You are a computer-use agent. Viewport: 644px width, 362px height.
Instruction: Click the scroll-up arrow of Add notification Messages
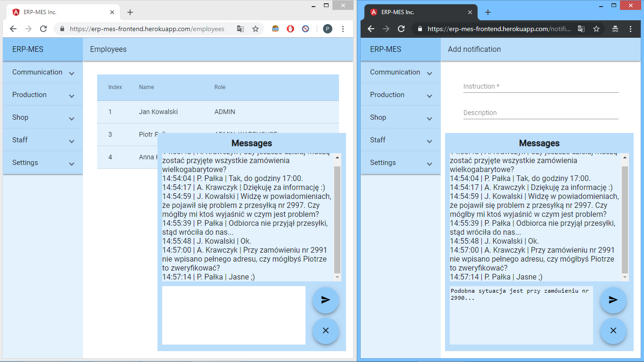point(625,157)
